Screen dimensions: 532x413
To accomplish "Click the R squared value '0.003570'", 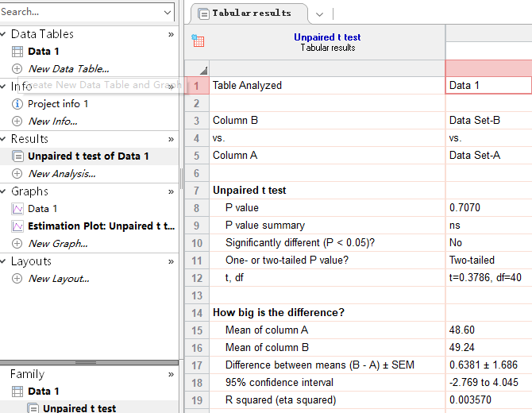I will pos(489,400).
